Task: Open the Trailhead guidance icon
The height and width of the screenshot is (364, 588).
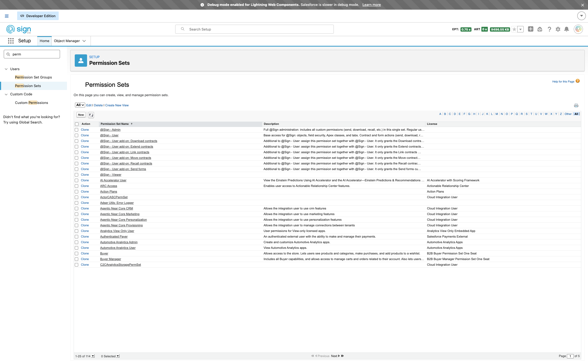Action: 540,29
